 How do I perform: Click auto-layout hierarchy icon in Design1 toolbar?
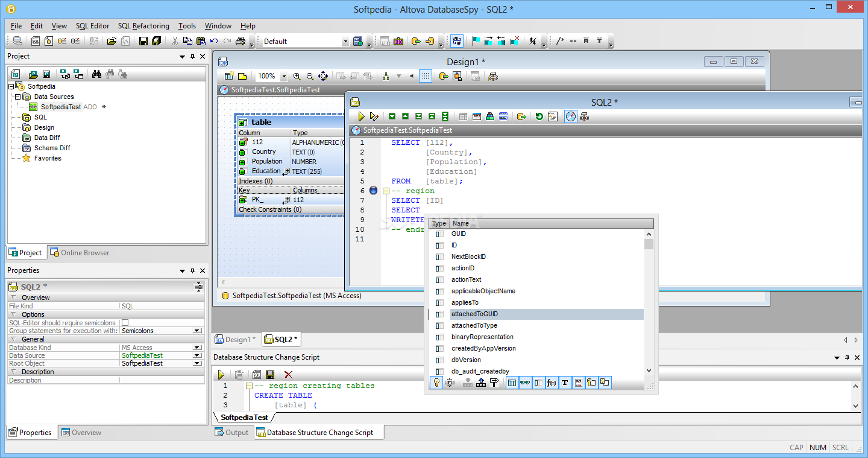tap(385, 76)
